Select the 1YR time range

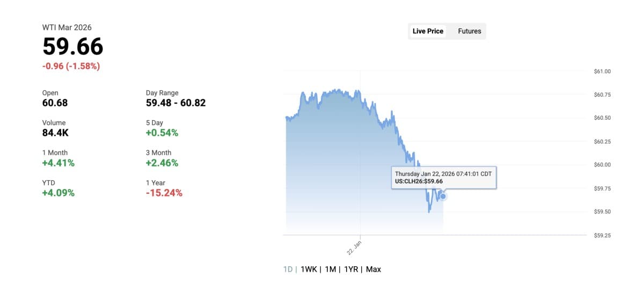[x=351, y=269]
